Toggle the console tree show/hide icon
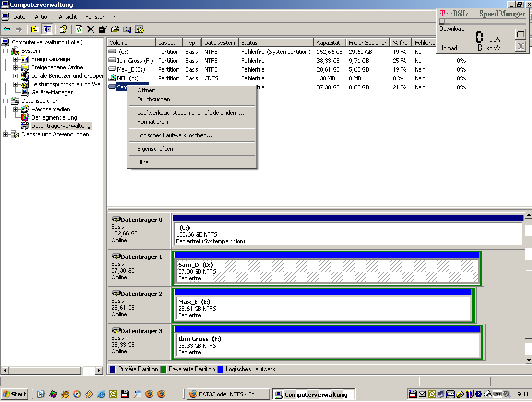 click(48, 29)
